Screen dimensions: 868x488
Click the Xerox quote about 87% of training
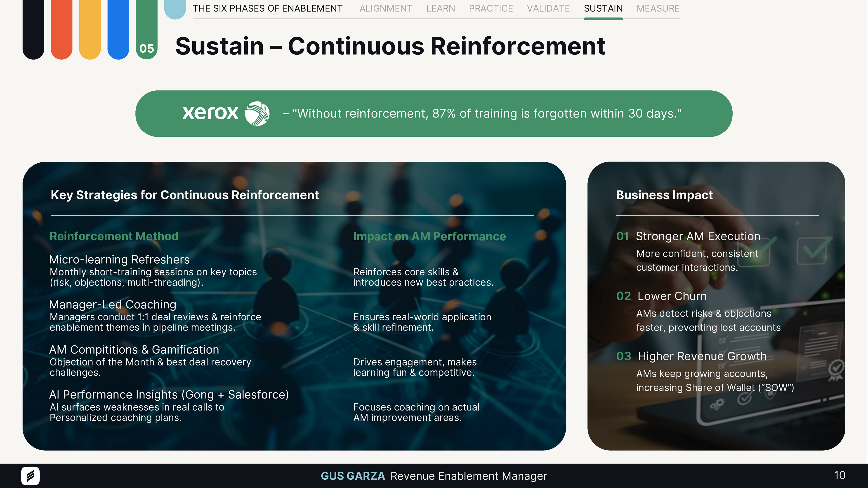click(482, 113)
